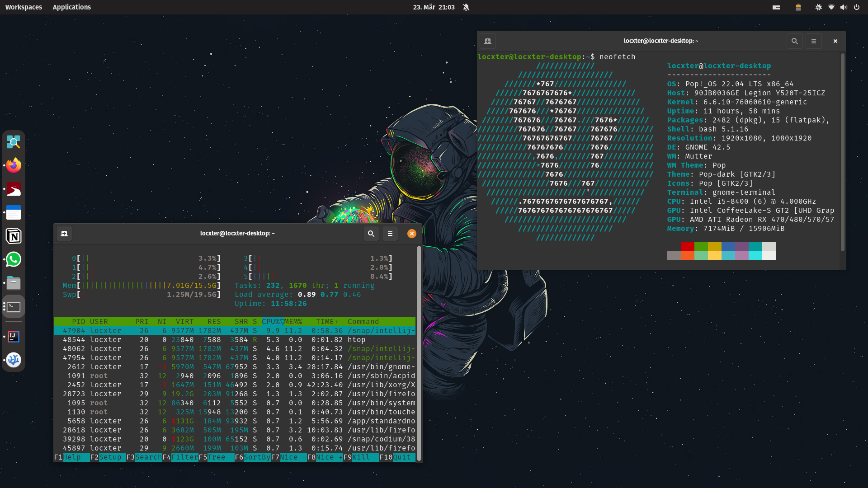
Task: Click F6 SortBy in htop footer
Action: point(253,457)
